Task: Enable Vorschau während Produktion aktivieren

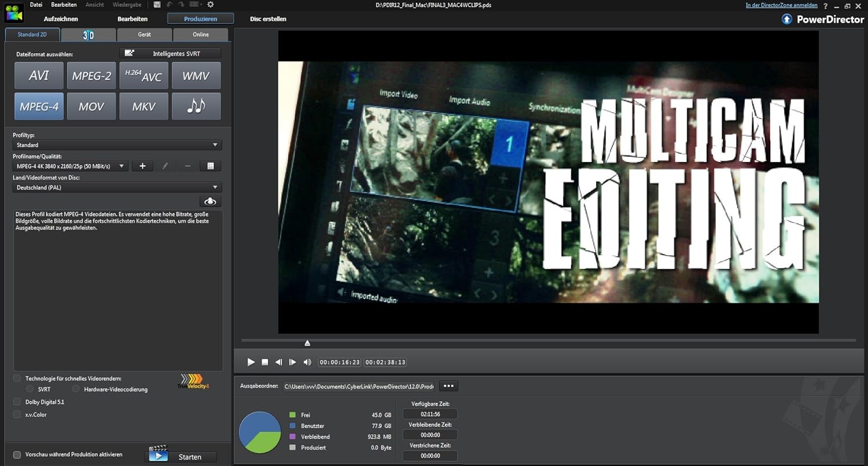Action: pos(17,454)
